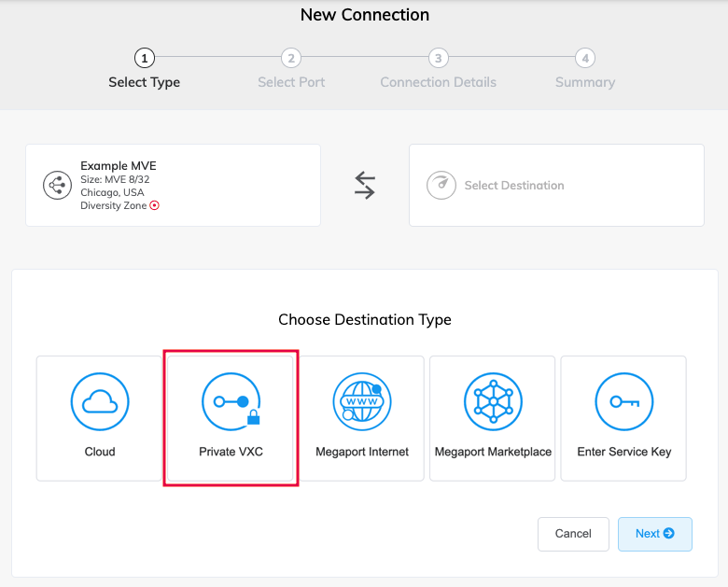Screen dimensions: 728x587
Task: Click the red Diversity Zone indicator
Action: point(155,205)
